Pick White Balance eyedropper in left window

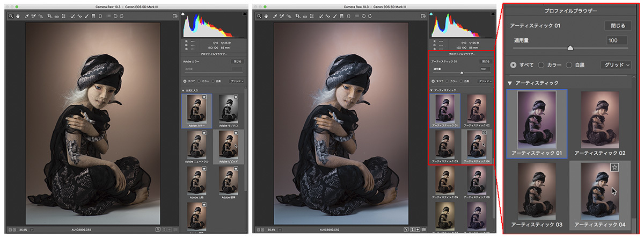tap(26, 17)
